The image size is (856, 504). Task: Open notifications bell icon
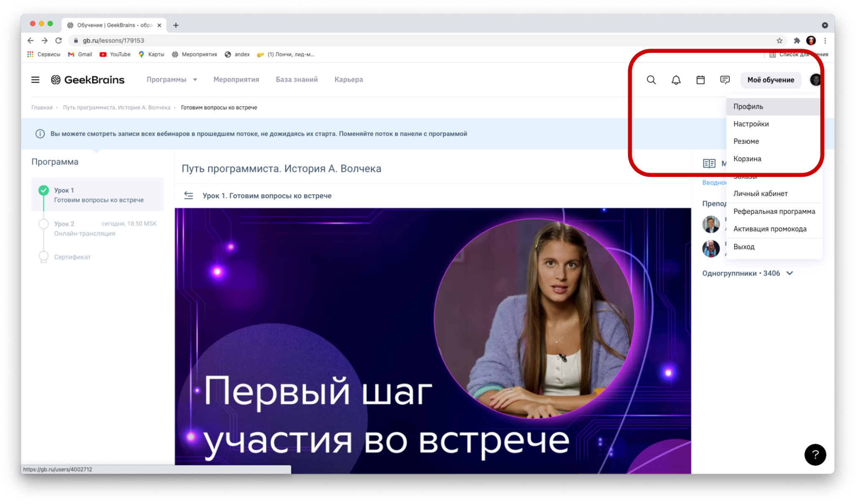click(x=676, y=80)
